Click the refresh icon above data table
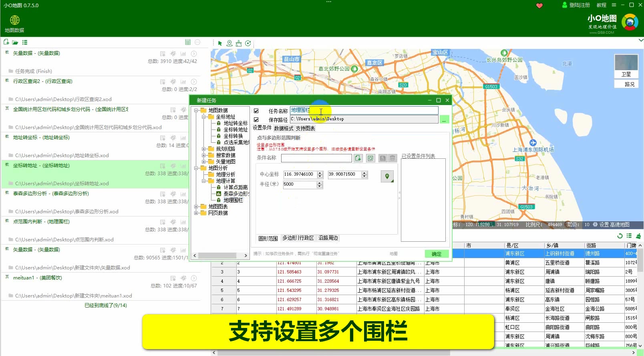The width and height of the screenshot is (644, 356). [620, 236]
